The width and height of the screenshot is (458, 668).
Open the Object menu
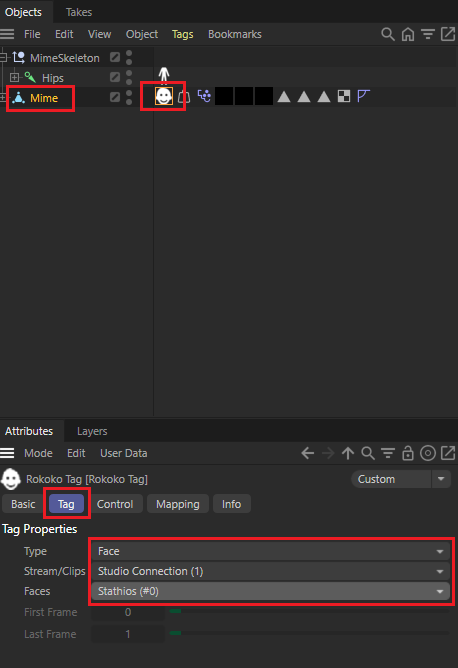(x=142, y=34)
